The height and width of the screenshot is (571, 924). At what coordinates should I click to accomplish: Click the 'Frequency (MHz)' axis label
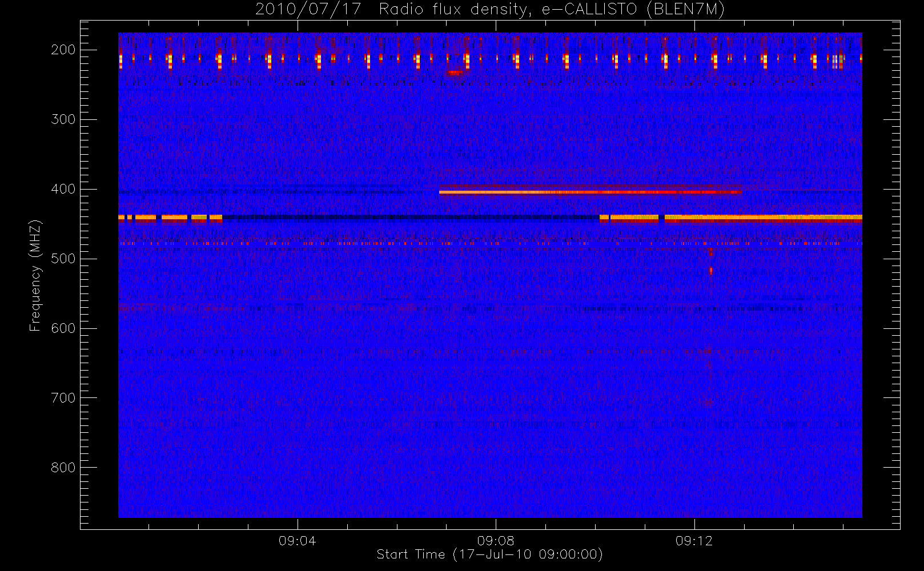[35, 275]
